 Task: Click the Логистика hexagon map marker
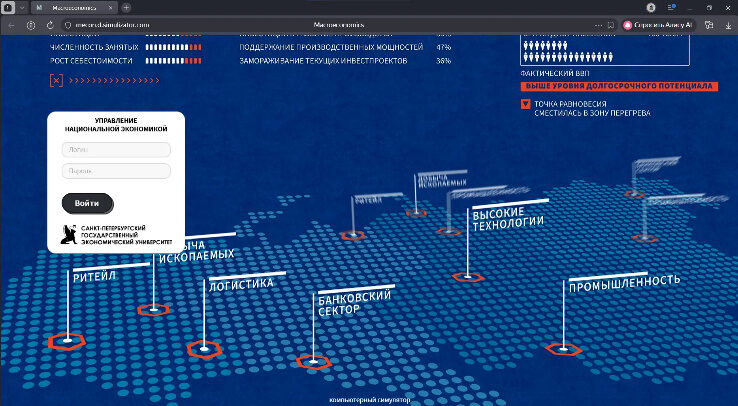tap(203, 349)
